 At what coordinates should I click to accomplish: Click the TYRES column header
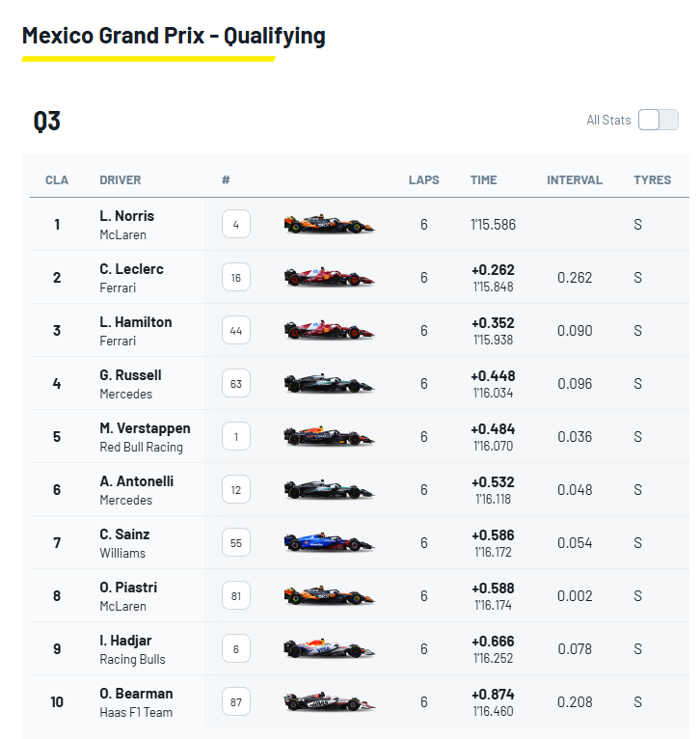[x=652, y=180]
